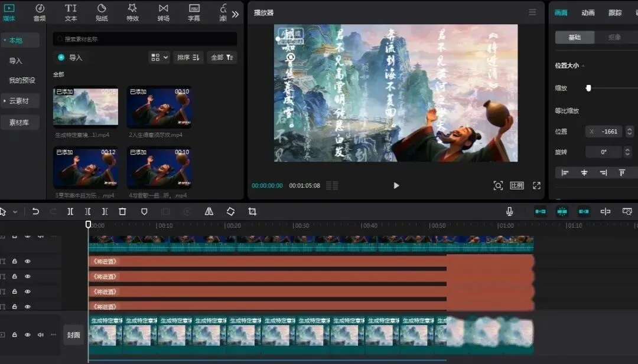
Task: Open the grid view mode dropdown
Action: pyautogui.click(x=159, y=57)
